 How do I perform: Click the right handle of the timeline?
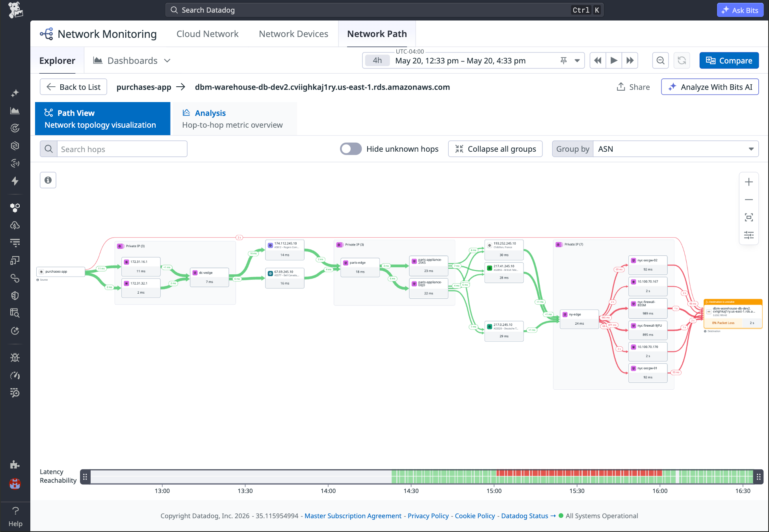(758, 476)
